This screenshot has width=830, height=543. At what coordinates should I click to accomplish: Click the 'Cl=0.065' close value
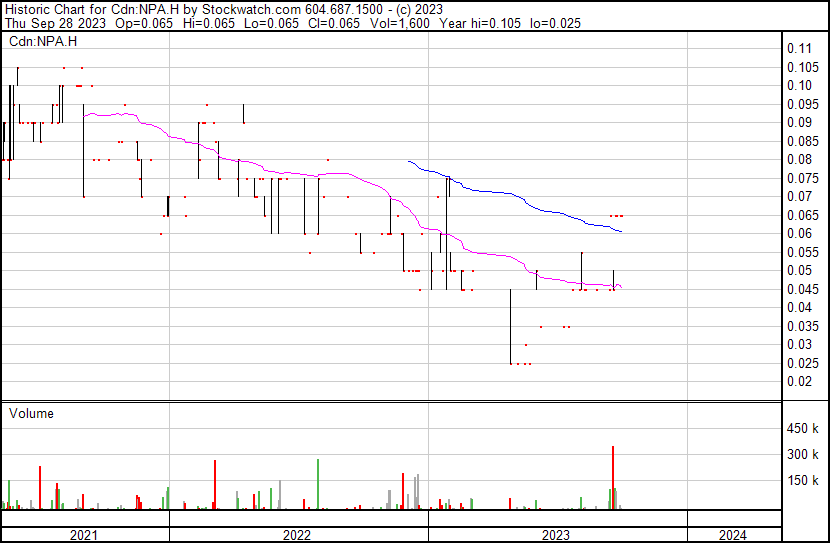pos(334,23)
